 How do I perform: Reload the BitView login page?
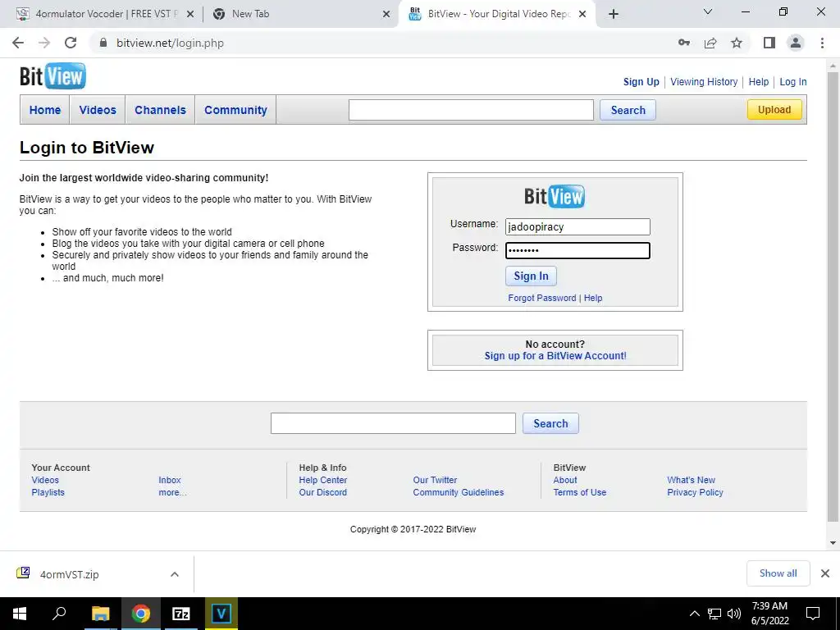pos(71,43)
